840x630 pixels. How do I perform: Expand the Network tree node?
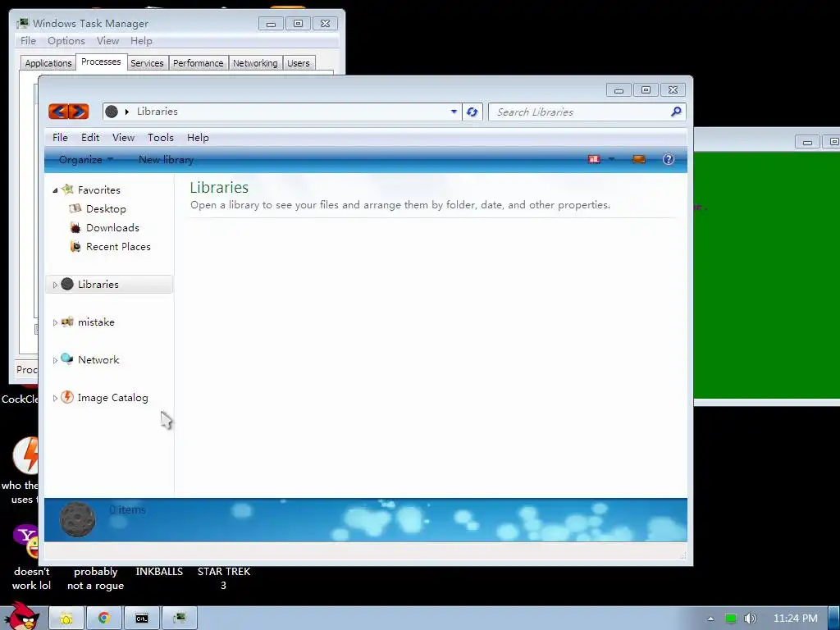pos(55,360)
